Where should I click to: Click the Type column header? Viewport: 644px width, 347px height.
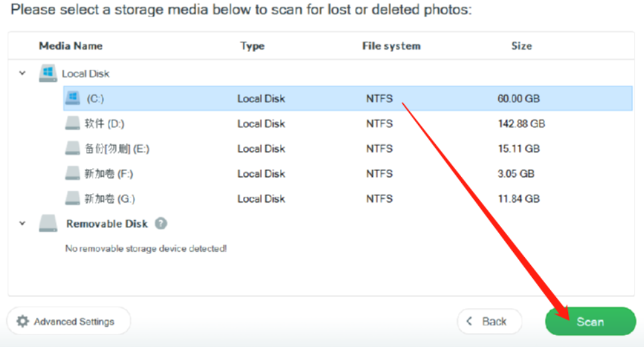252,46
